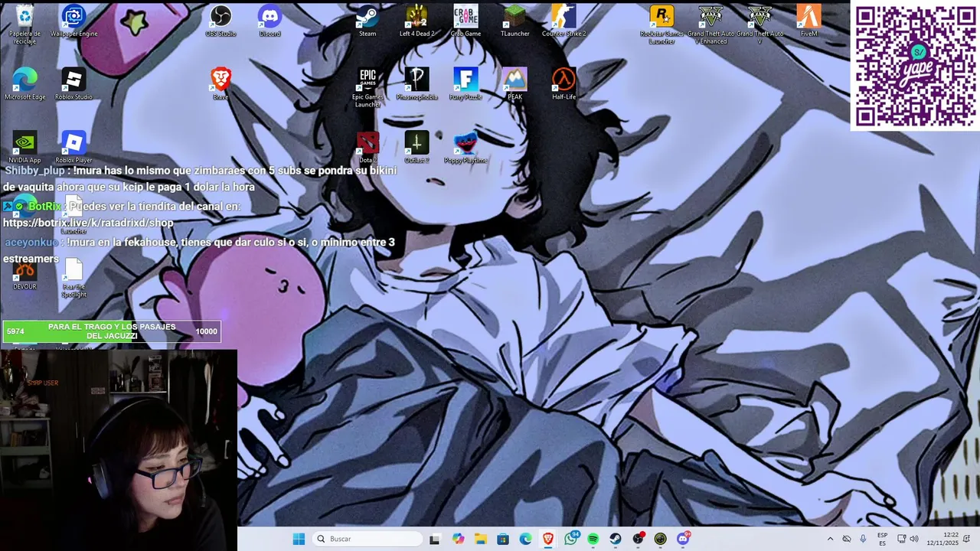The height and width of the screenshot is (551, 980).
Task: Expand the hidden system tray icons chevron
Action: [x=830, y=539]
